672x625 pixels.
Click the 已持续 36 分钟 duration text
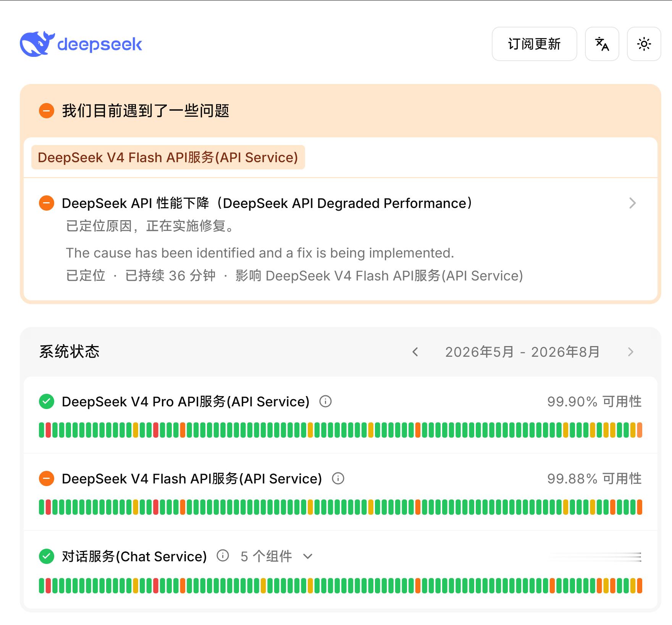point(170,275)
